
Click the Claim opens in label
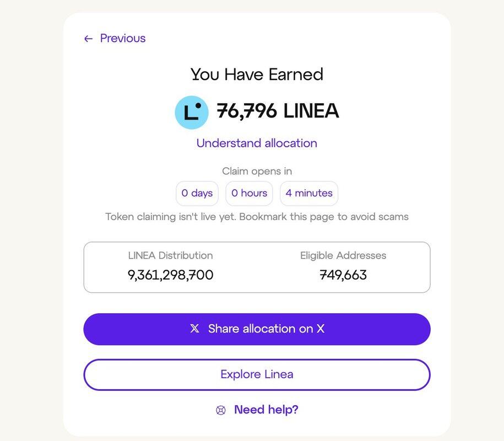click(257, 171)
